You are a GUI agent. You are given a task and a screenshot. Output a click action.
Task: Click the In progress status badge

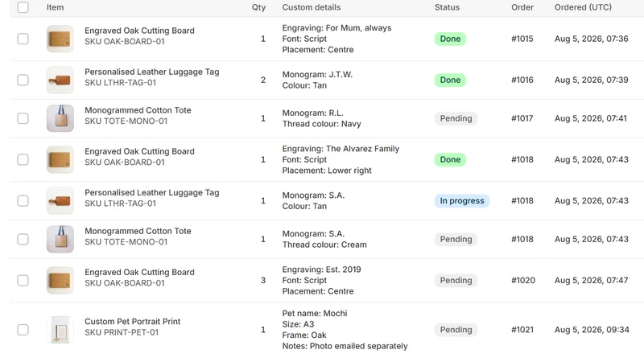tap(462, 201)
